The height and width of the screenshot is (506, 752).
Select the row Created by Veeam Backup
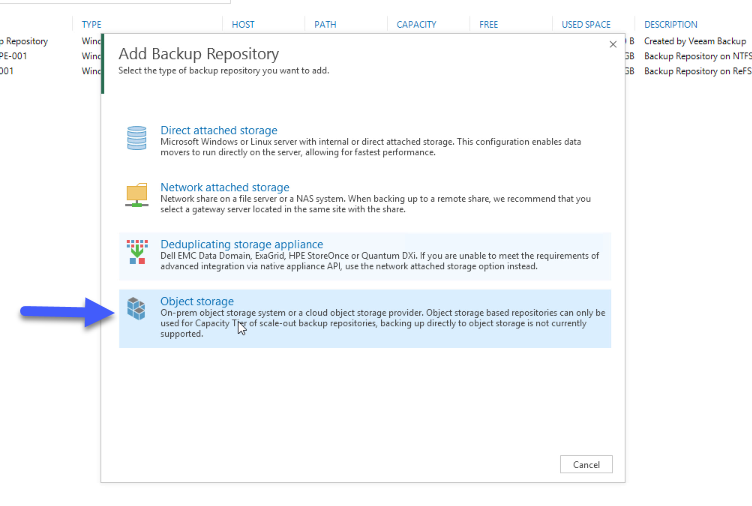pos(695,41)
